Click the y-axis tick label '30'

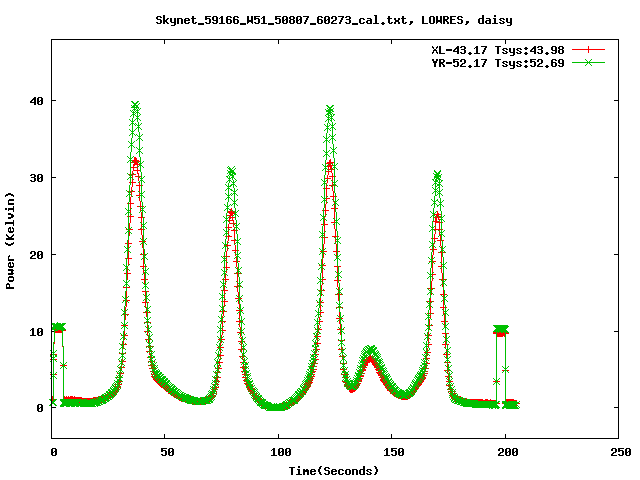pyautogui.click(x=37, y=178)
